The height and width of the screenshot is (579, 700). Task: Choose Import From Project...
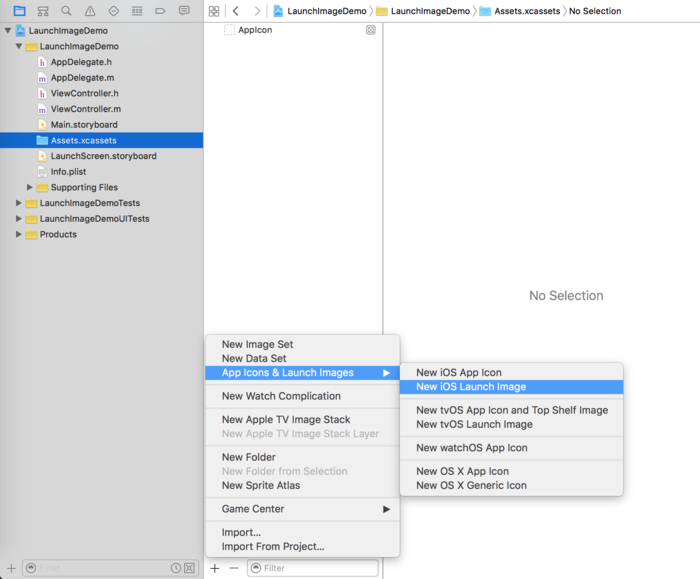click(x=302, y=547)
